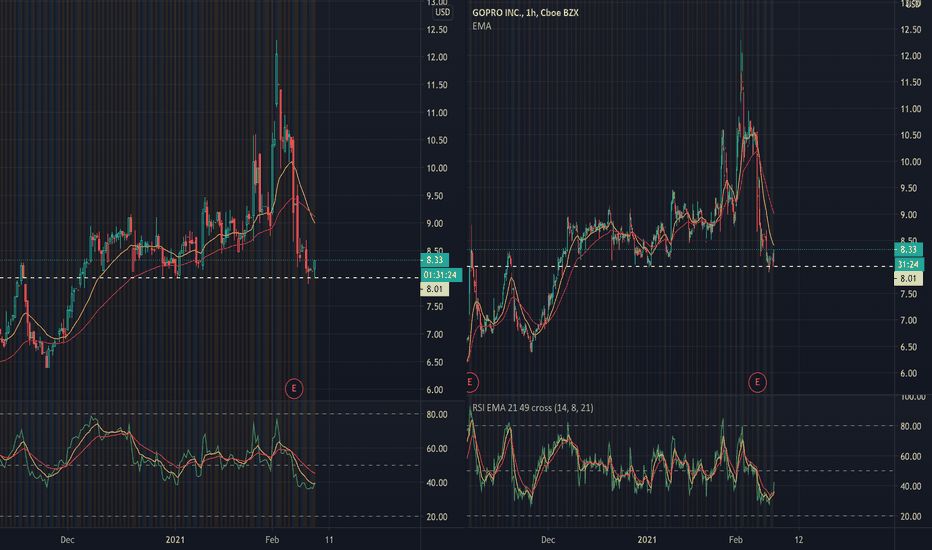Viewport: 932px width, 550px height.
Task: Click 20.00 on left RSI pane axis
Action: point(437,517)
